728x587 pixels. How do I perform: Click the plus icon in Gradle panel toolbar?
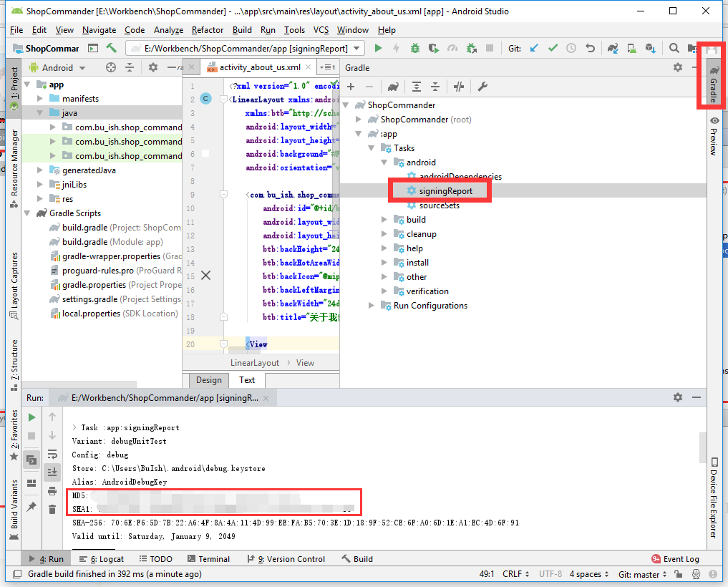(351, 87)
